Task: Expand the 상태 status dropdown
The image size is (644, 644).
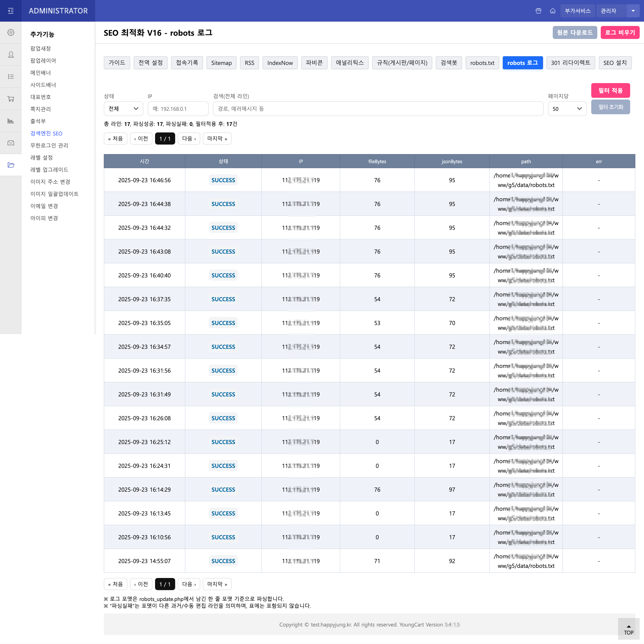Action: pos(123,109)
